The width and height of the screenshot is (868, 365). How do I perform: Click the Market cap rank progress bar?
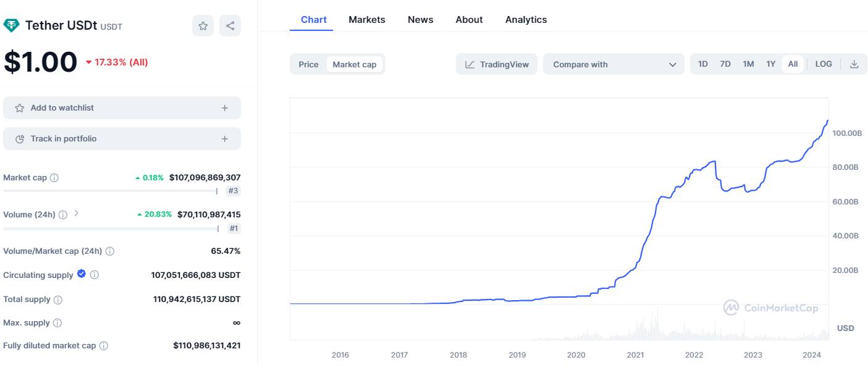pos(111,191)
